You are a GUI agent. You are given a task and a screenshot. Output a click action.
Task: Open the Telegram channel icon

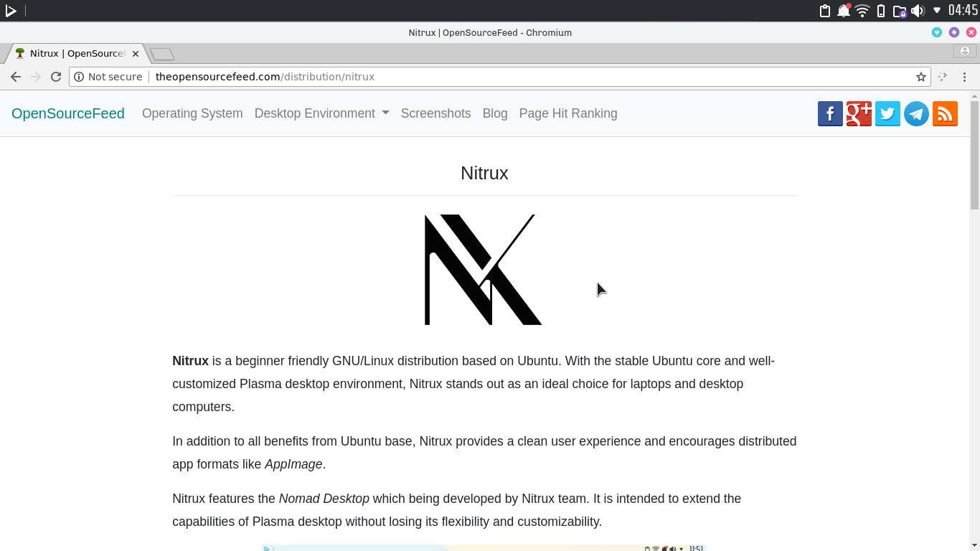916,113
